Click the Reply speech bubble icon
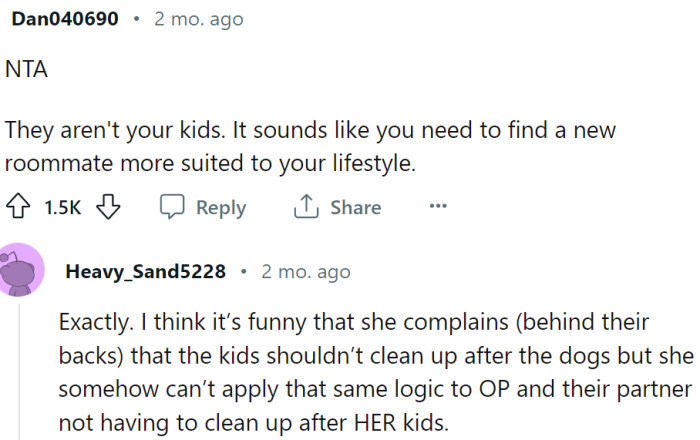Viewport: 700px width, 440px height. pyautogui.click(x=172, y=207)
